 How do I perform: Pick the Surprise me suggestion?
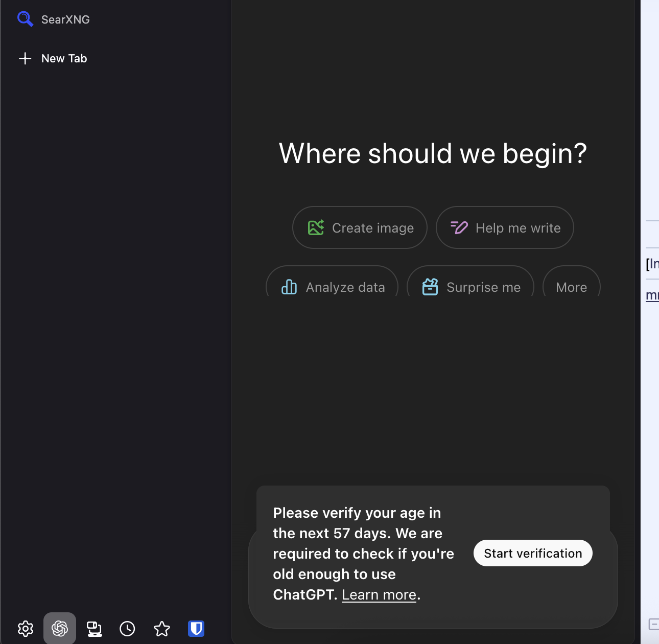coord(470,281)
